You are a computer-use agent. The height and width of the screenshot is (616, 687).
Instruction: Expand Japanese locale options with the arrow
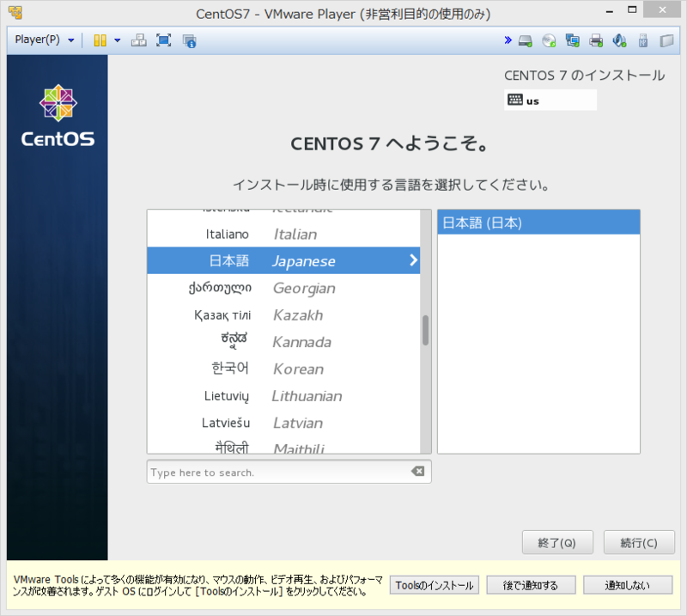(x=413, y=260)
